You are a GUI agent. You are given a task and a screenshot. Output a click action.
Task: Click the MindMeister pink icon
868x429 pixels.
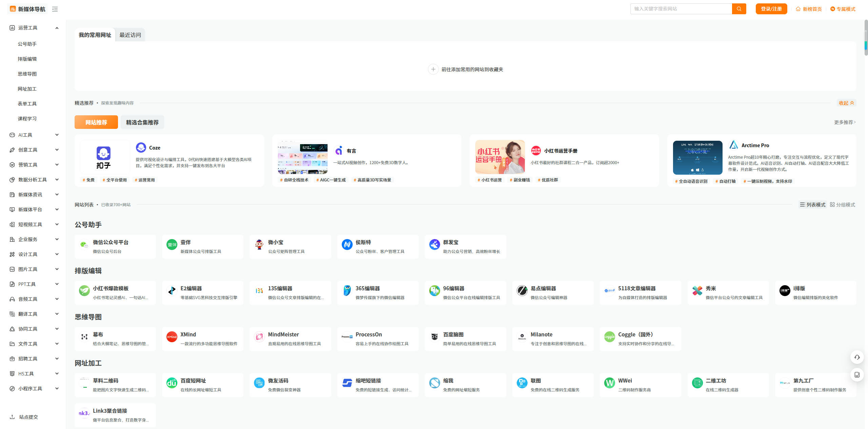tap(259, 337)
